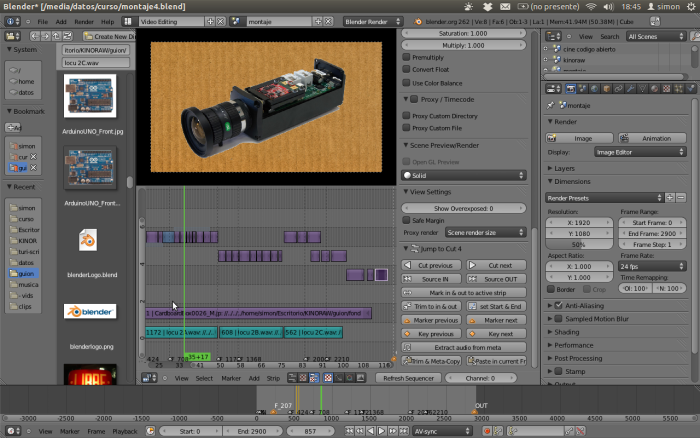The image size is (700, 438).
Task: Open the Modifiers wrench icon
Action: pos(631,89)
